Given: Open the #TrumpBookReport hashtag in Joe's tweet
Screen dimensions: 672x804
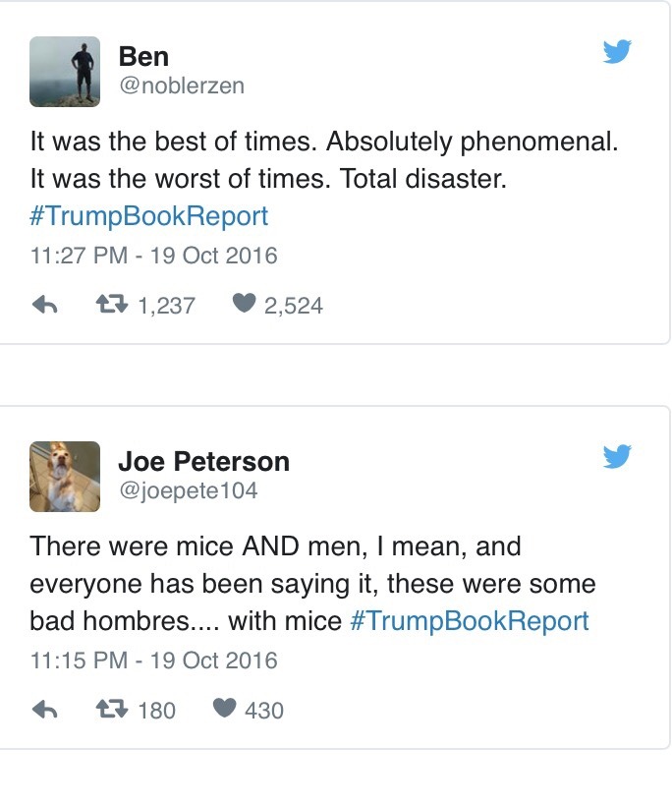Looking at the screenshot, I should 469,621.
